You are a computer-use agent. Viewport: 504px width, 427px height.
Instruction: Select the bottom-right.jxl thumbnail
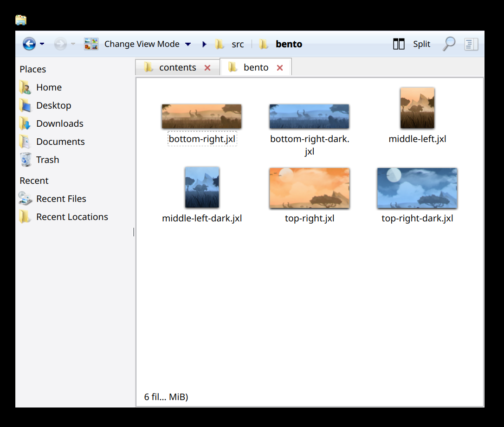[x=201, y=116]
